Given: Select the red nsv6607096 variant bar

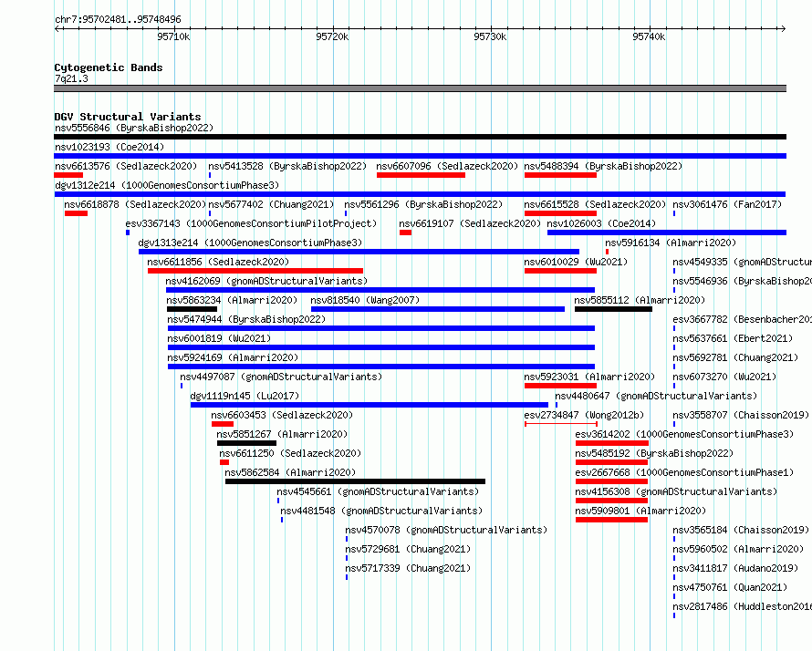Looking at the screenshot, I should click(421, 175).
